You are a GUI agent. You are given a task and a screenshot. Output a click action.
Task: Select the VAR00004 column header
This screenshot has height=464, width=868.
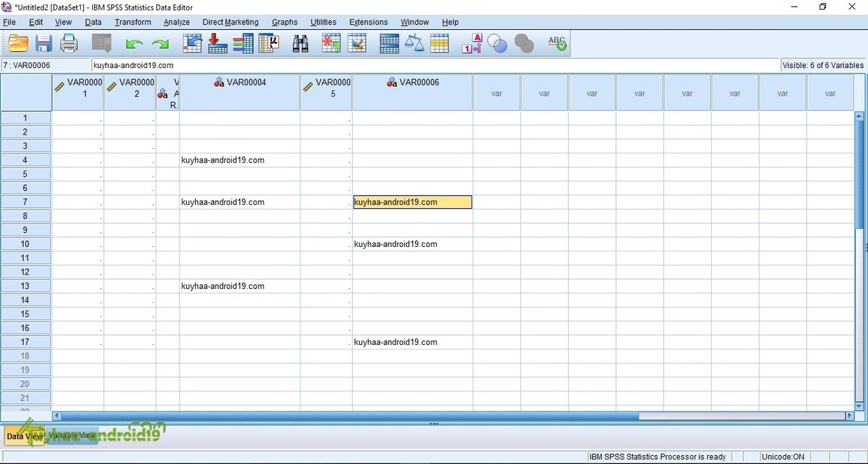[x=239, y=93]
